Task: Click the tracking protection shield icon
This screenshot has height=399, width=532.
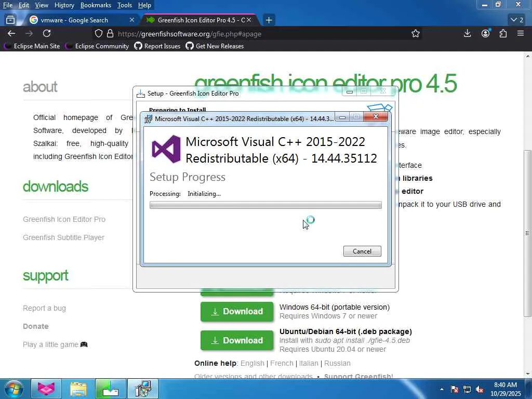Action: [98, 34]
